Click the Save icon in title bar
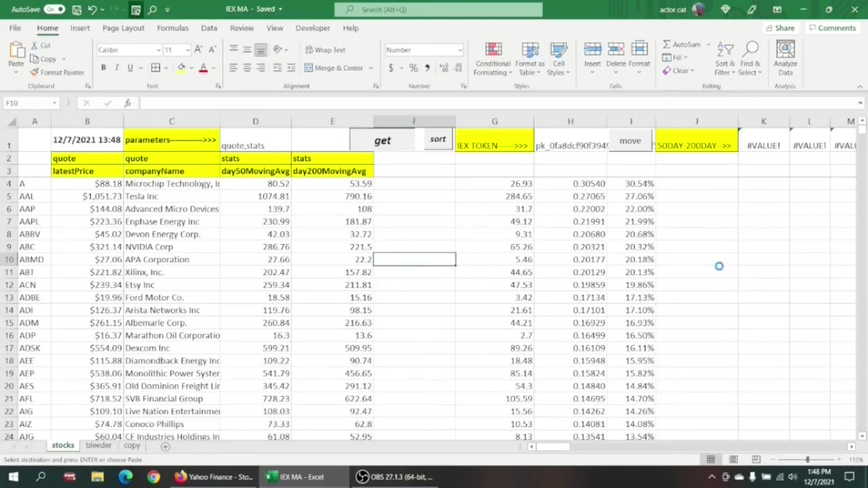 click(x=77, y=9)
